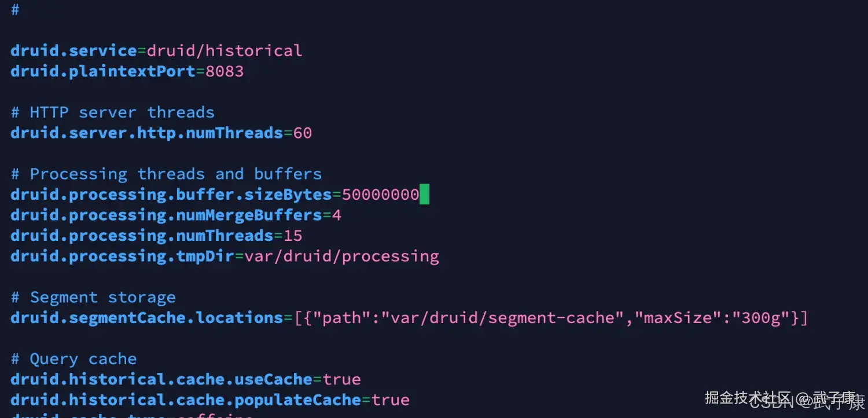Screen dimensions: 868x418
Task: Place cursor on the 50000000 value
Action: [x=380, y=195]
